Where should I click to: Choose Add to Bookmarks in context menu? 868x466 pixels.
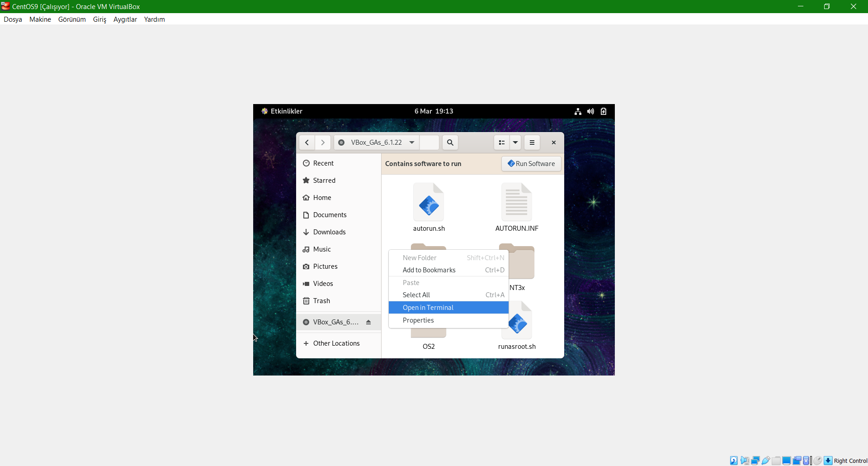tap(448, 270)
